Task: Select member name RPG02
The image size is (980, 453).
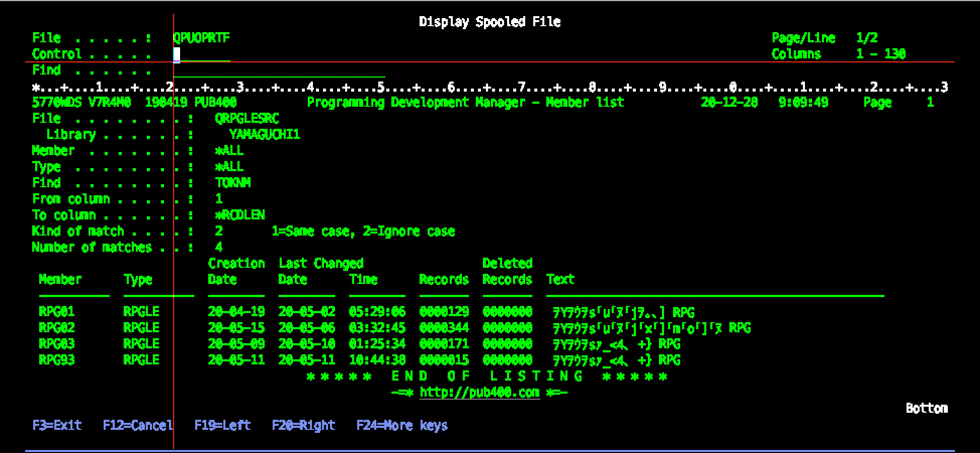Action: tap(57, 328)
